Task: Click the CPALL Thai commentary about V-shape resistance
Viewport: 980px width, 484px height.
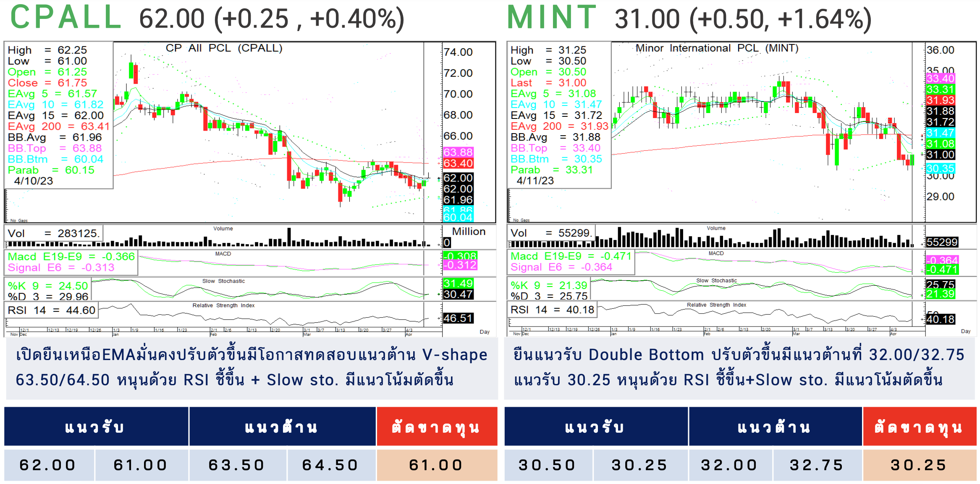Action: coord(252,368)
